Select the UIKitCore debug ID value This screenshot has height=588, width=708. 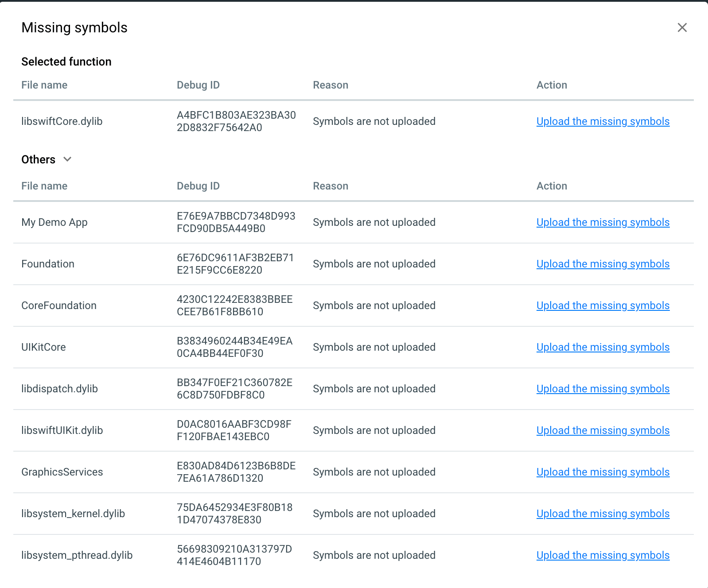234,347
